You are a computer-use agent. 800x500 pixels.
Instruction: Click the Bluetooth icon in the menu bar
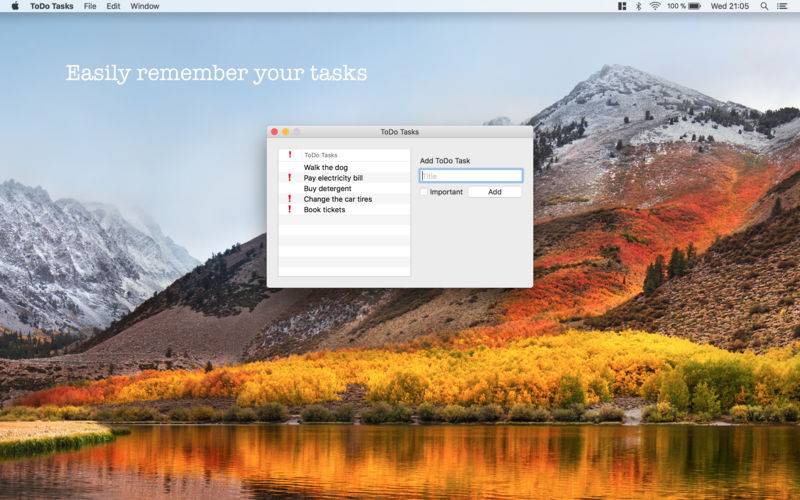[x=637, y=6]
